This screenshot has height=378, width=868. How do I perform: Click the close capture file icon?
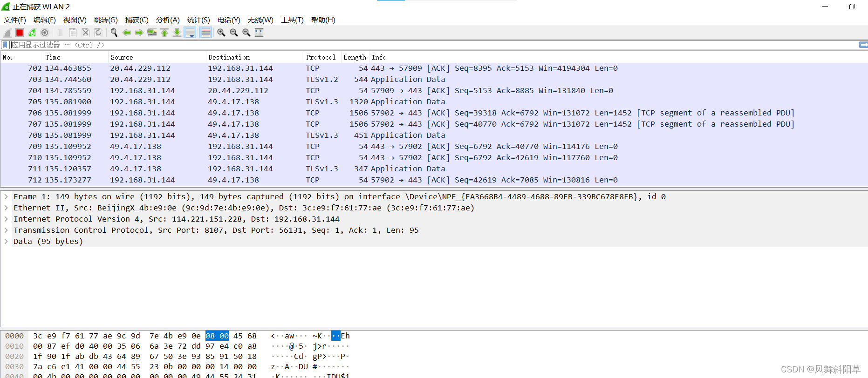pos(86,33)
